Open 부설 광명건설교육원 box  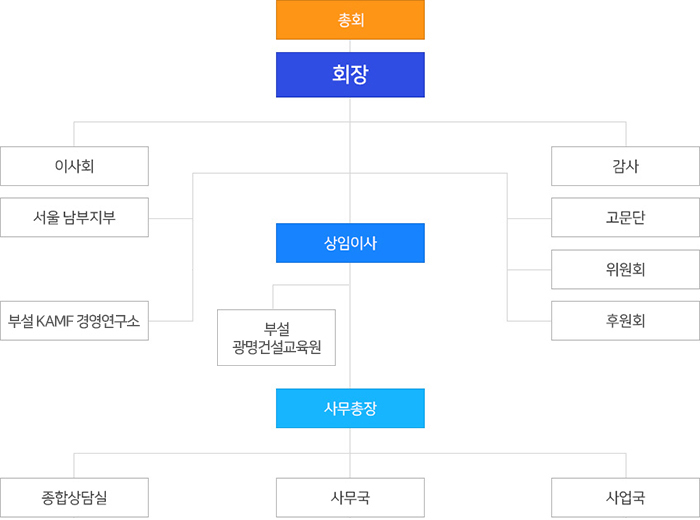[276, 338]
